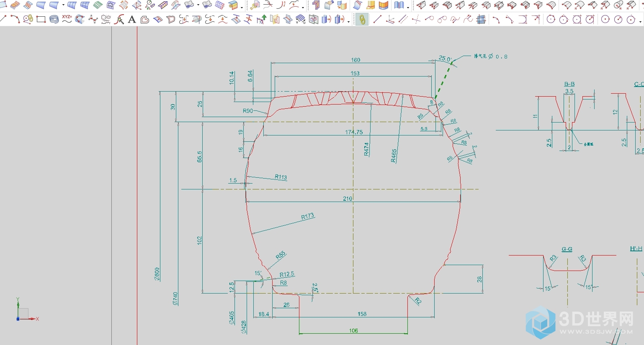The height and width of the screenshot is (345, 644).
Task: Open the overflow dropdown after circle tools
Action: coord(640,21)
